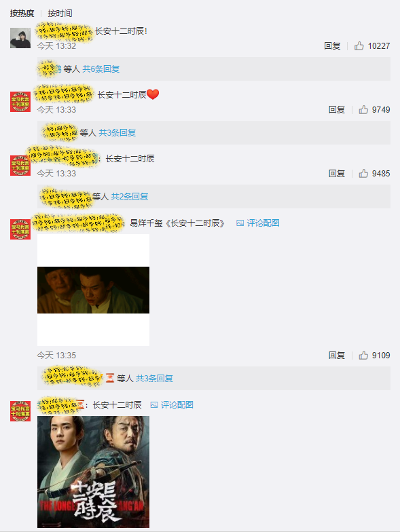This screenshot has width=400, height=532.
Task: Sort comments by 按热度 tab
Action: tap(22, 14)
